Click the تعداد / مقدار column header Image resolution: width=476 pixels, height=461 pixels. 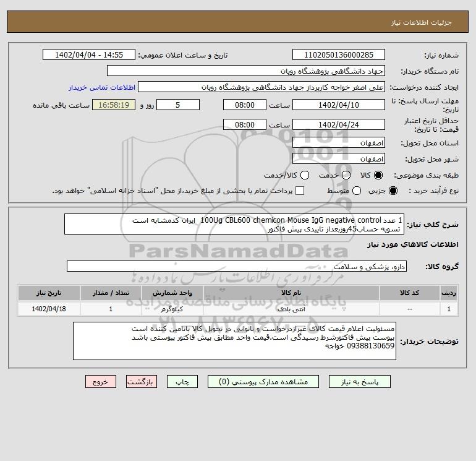111,293
